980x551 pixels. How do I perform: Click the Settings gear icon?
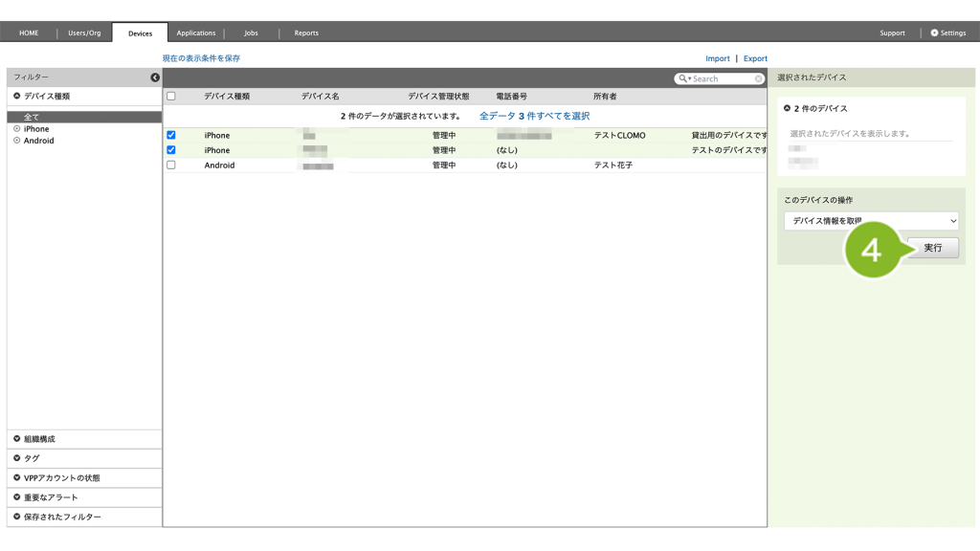point(935,33)
